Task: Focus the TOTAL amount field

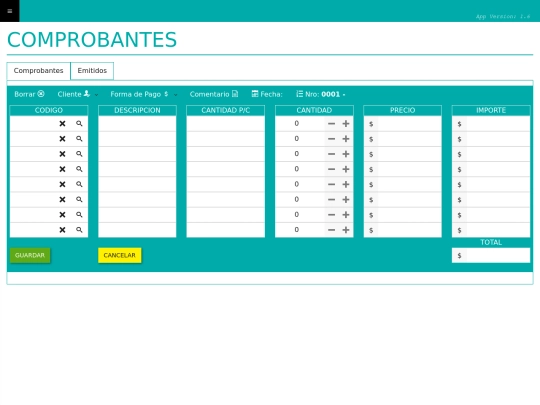Action: click(x=498, y=255)
